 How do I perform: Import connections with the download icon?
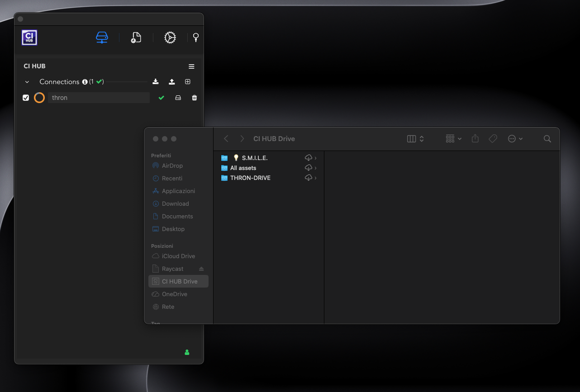click(x=156, y=82)
